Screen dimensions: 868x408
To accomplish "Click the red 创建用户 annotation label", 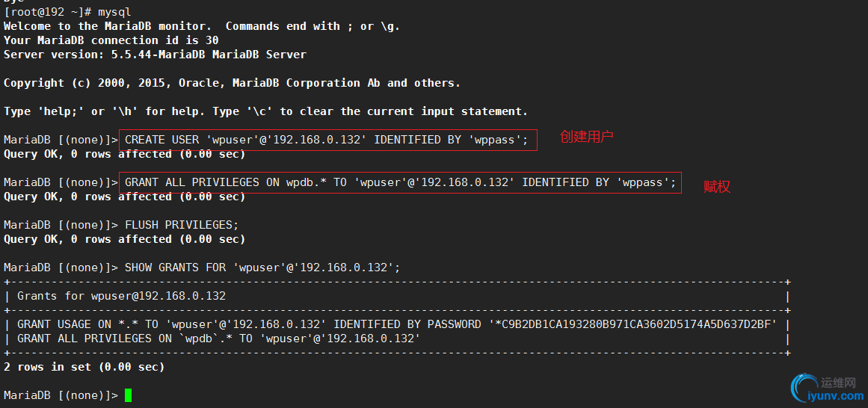I will point(587,137).
